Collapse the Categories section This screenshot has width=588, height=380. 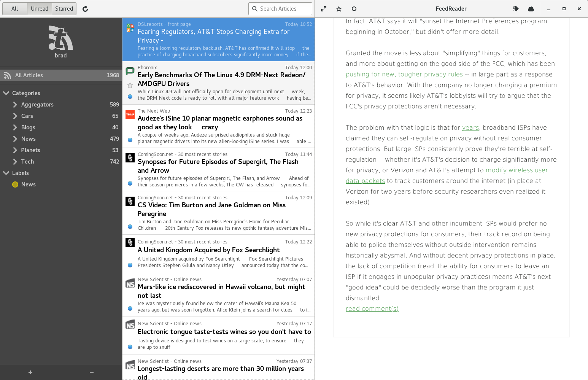(x=6, y=93)
